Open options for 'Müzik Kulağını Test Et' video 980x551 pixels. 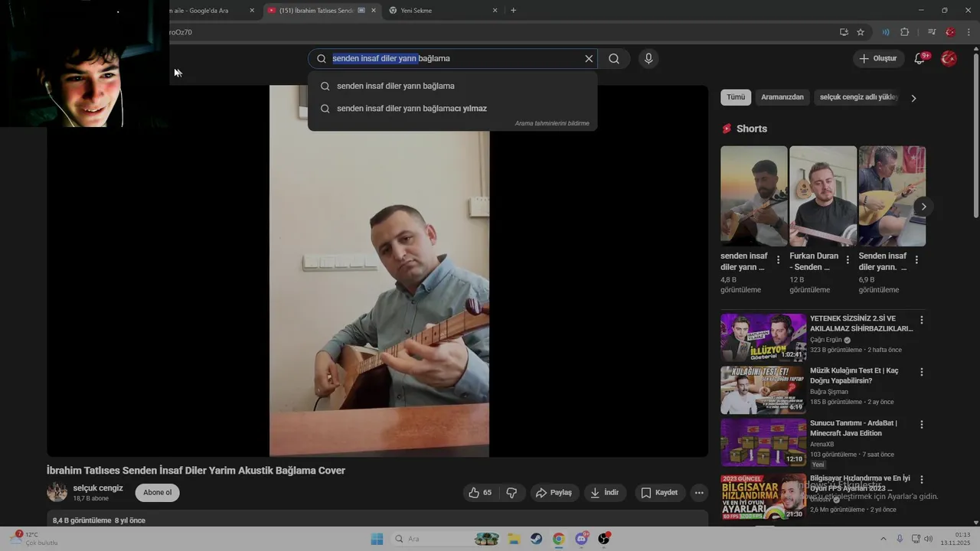[922, 372]
